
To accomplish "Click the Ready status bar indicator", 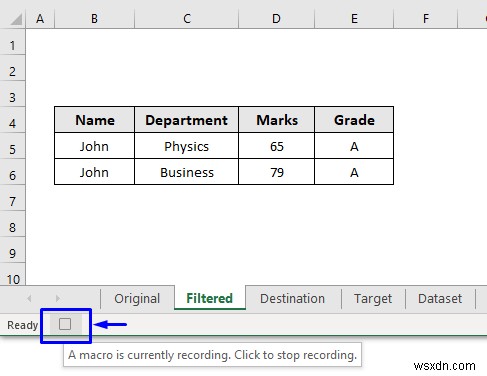I will tap(23, 325).
